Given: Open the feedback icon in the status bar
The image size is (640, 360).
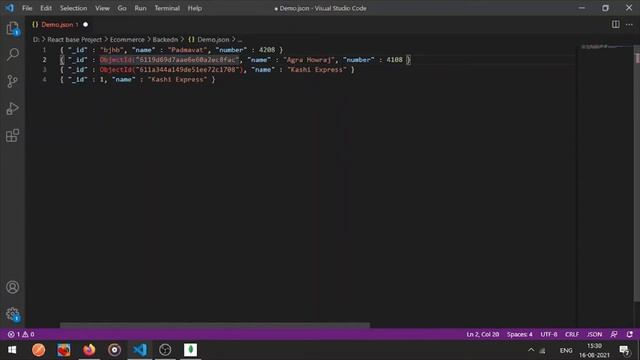Looking at the screenshot, I should tap(614, 334).
